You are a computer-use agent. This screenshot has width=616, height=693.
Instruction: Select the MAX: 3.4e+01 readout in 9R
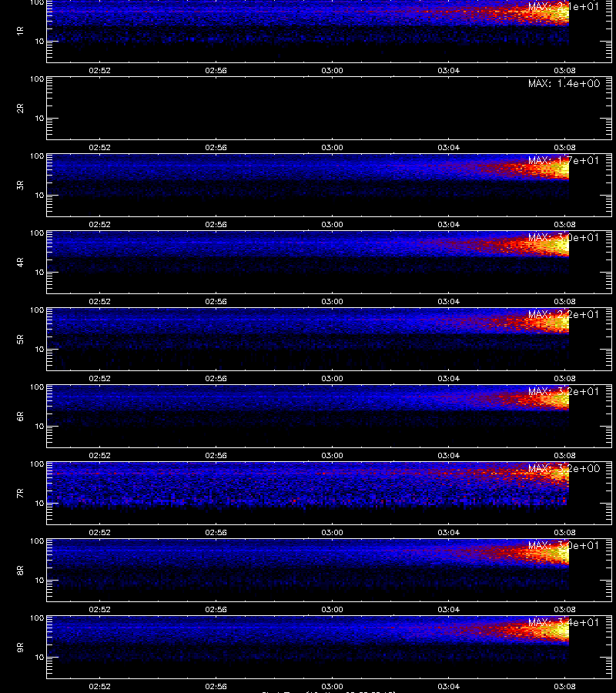[x=564, y=622]
